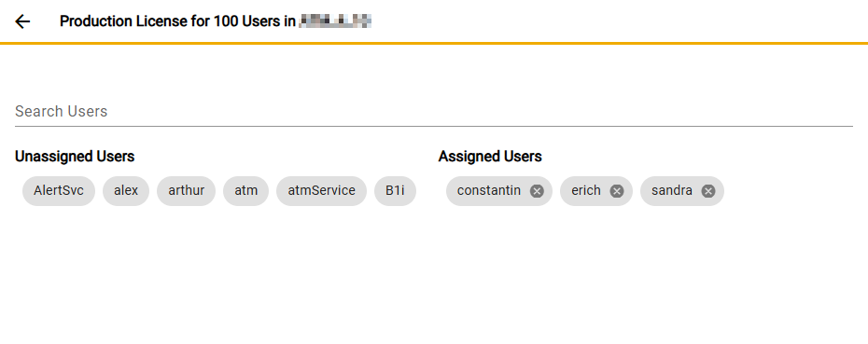Screen dimensions: 868x344
Task: Select the erich chip label
Action: 586,190
